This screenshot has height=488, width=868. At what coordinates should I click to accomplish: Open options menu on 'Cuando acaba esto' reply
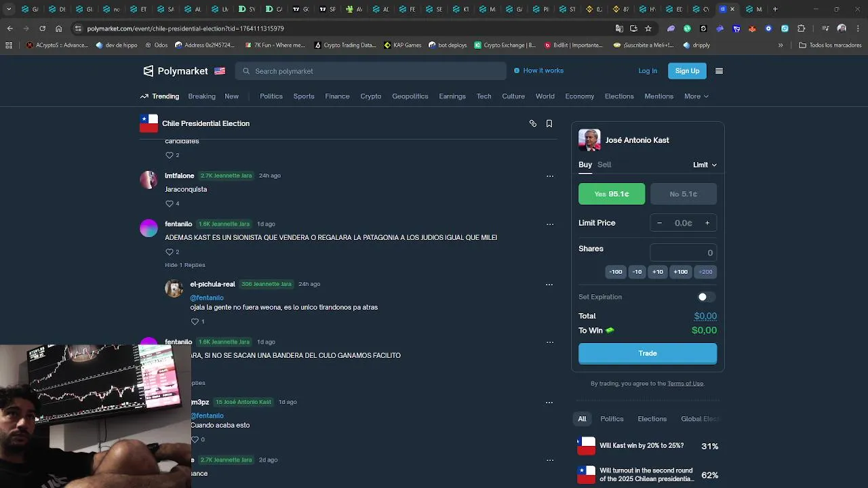click(549, 402)
